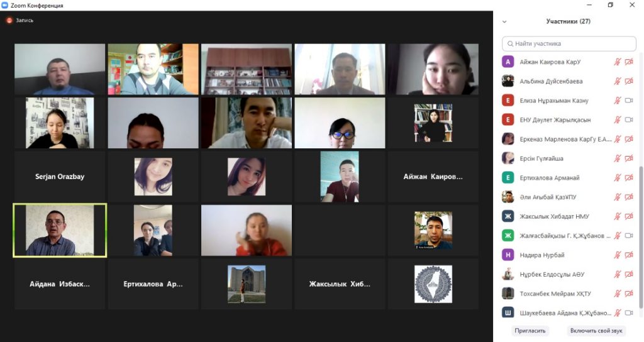
Task: Click Айжан Каирова's muted microphone icon
Action: tap(617, 62)
